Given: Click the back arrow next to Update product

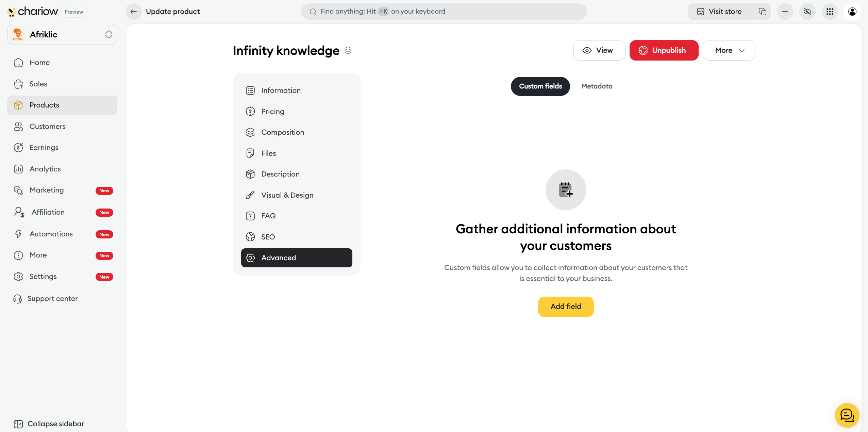Looking at the screenshot, I should 134,12.
